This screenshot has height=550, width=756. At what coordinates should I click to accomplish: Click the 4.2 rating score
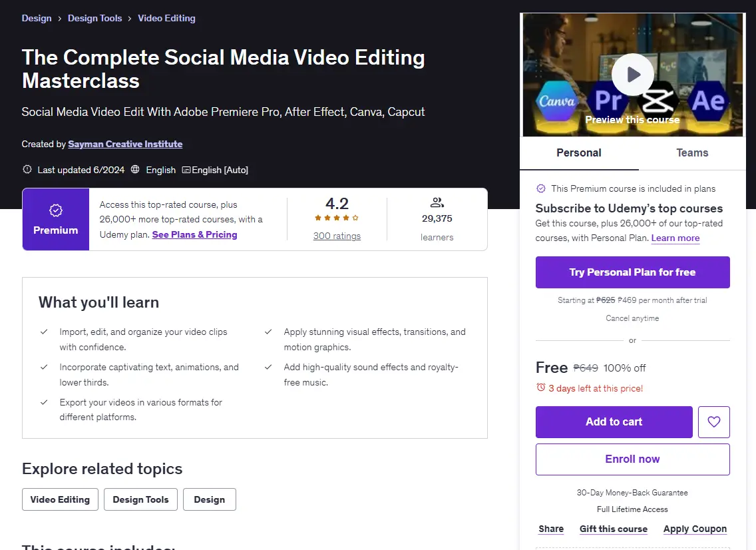pyautogui.click(x=337, y=204)
